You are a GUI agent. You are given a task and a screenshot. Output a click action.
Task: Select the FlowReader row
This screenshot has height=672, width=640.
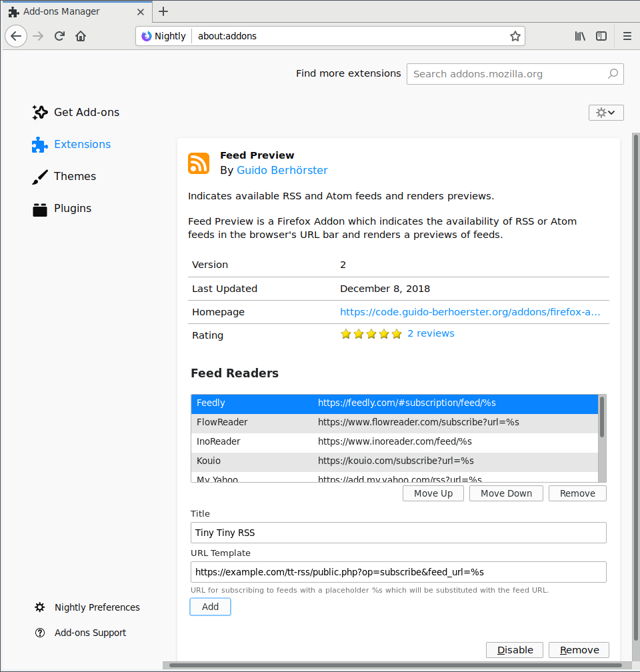[x=395, y=423]
